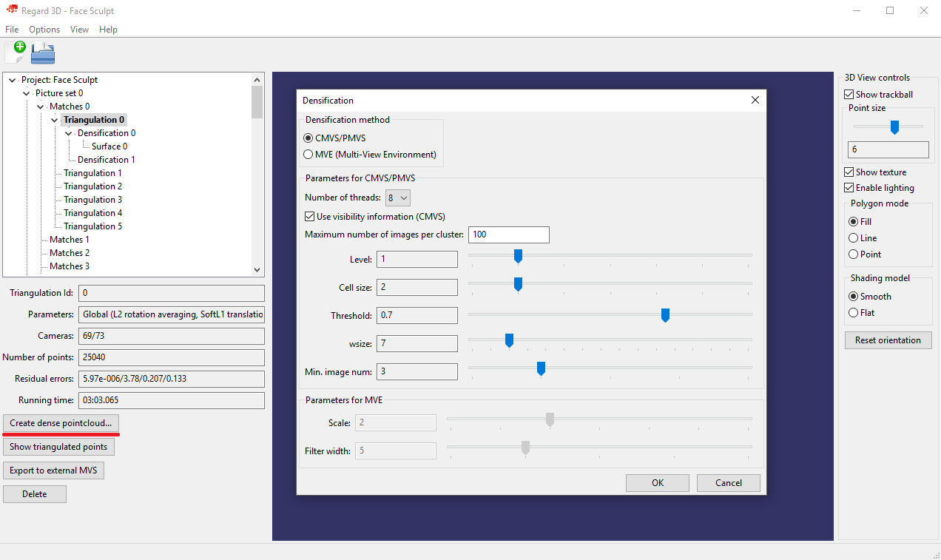Select Triangulation 4 in project tree
This screenshot has width=941, height=560.
92,213
